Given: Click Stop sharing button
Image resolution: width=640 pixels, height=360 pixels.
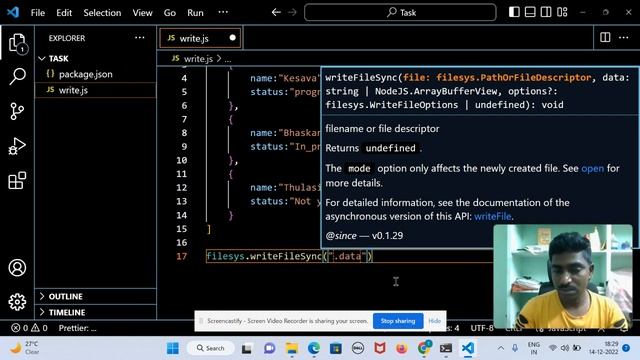Looking at the screenshot, I should coord(398,321).
